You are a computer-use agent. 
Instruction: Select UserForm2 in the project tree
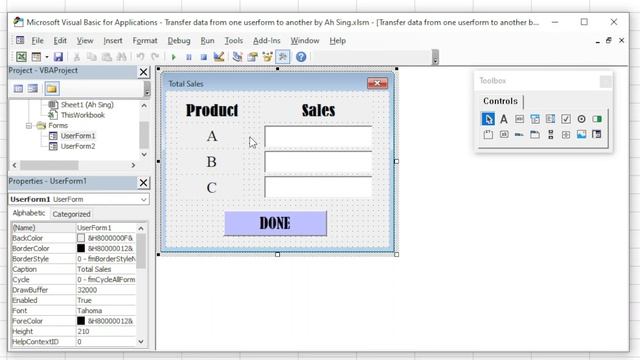click(x=78, y=146)
